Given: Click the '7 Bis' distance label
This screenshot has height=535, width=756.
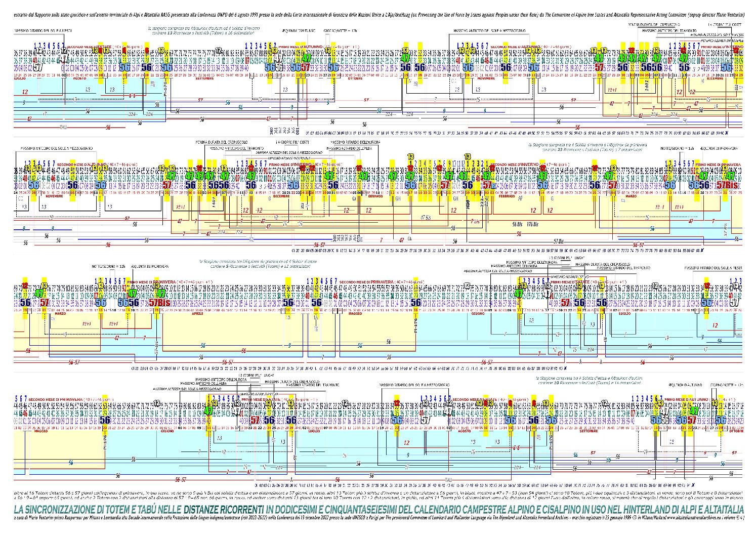Looking at the screenshot, I should tap(475, 221).
